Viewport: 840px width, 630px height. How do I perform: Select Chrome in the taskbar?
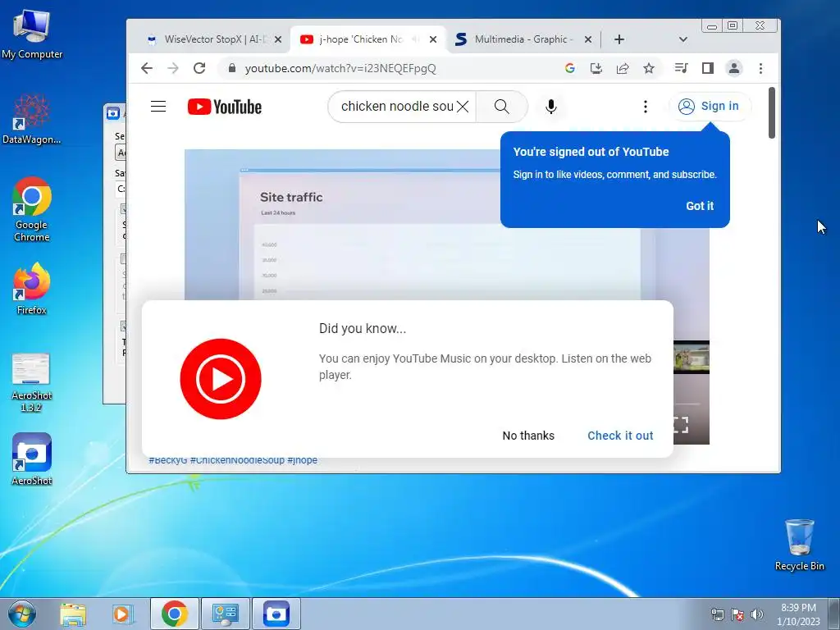[x=175, y=614]
